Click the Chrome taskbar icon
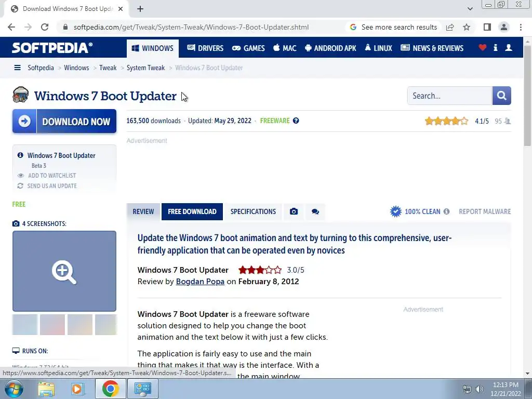Screen dimensions: 532x399 (x=110, y=389)
